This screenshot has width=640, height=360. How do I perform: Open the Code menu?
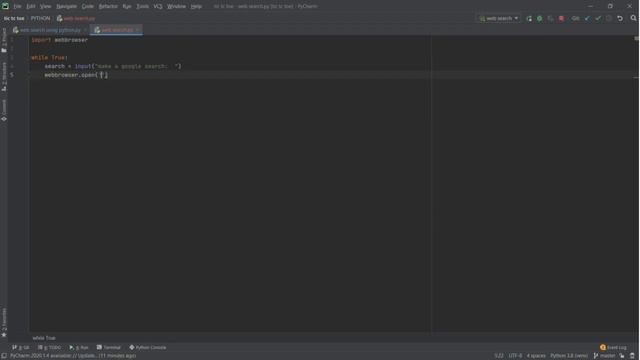pos(87,6)
